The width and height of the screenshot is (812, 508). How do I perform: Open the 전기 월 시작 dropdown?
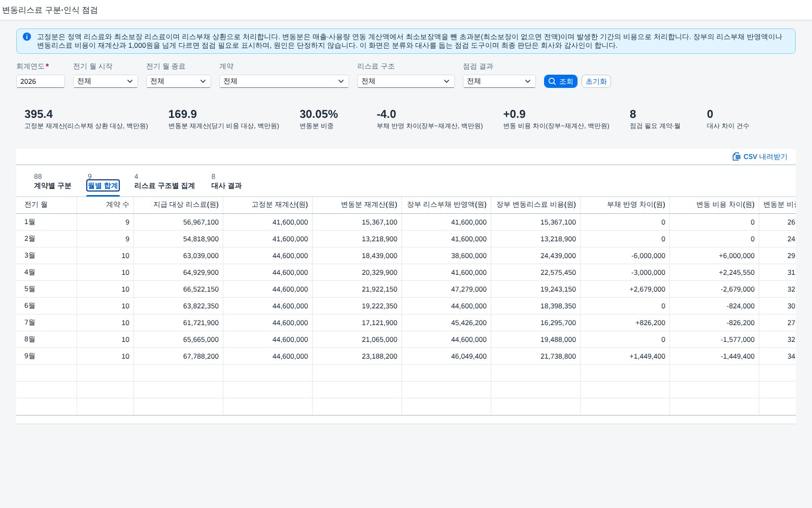(x=106, y=81)
